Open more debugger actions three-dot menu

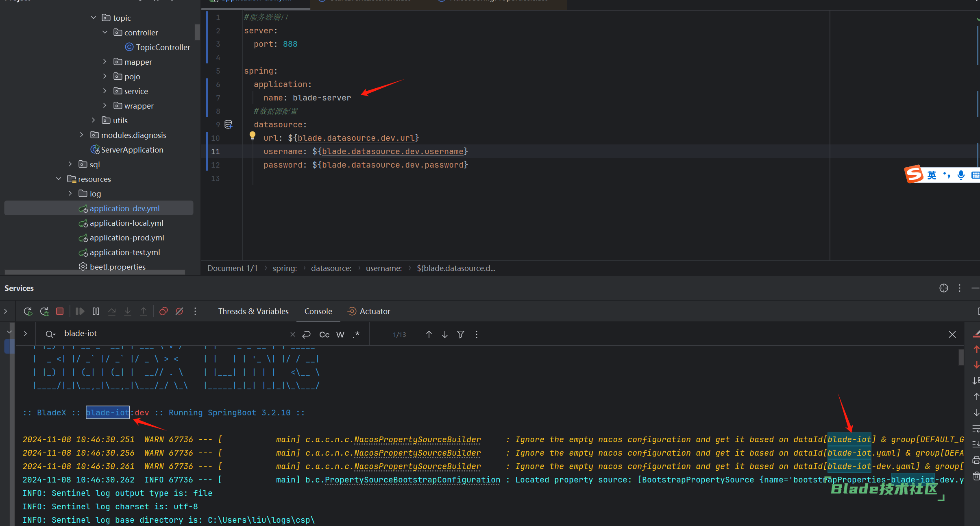tap(195, 311)
